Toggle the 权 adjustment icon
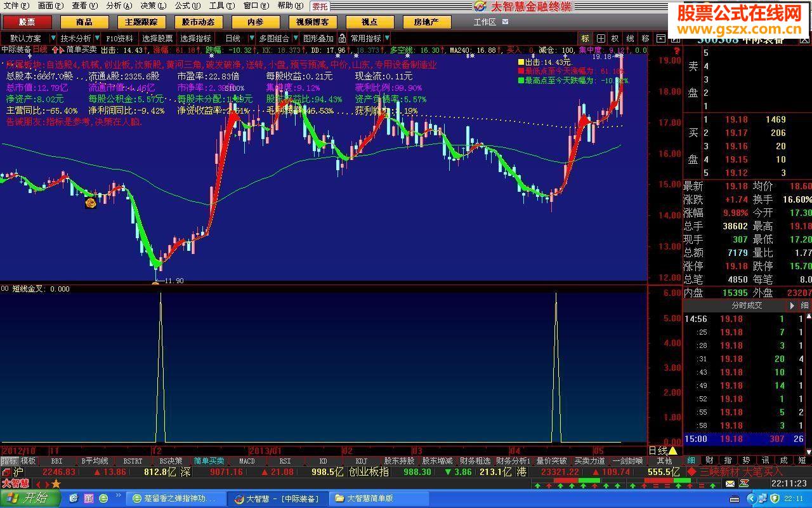This screenshot has height=508, width=812. [x=615, y=38]
